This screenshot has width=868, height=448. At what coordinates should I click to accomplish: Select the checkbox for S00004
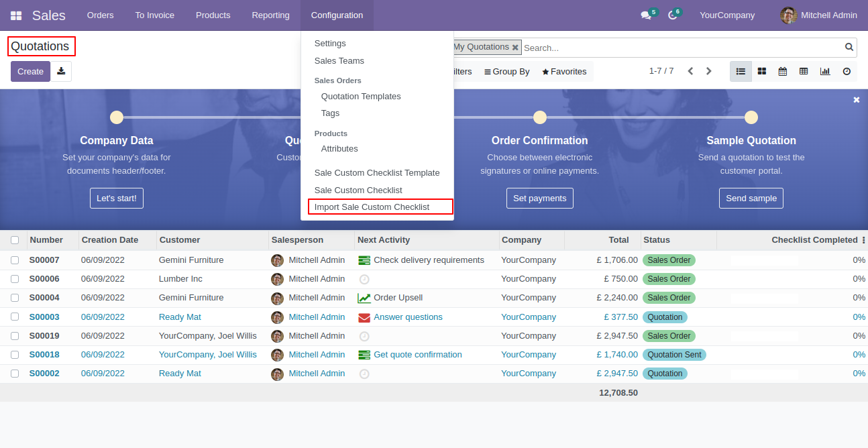point(15,298)
